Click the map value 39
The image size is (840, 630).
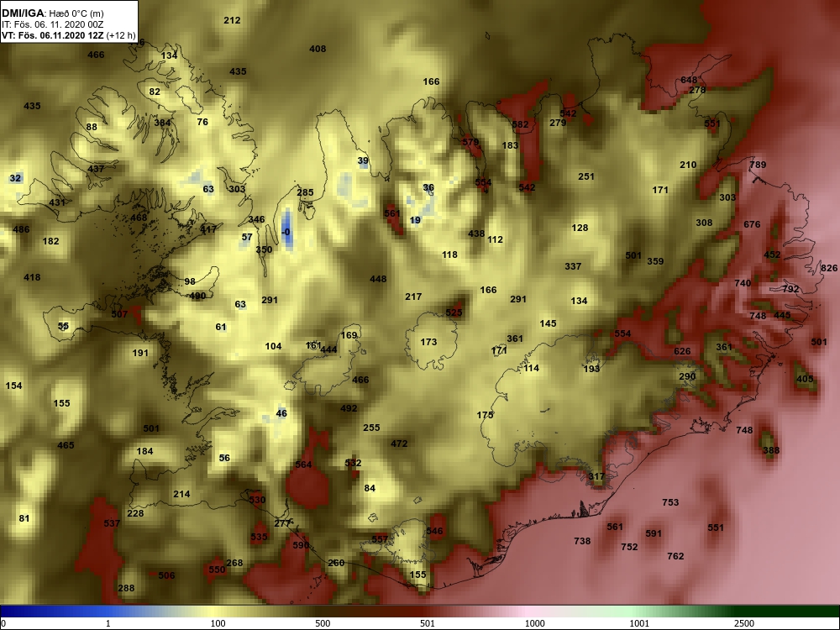[363, 160]
